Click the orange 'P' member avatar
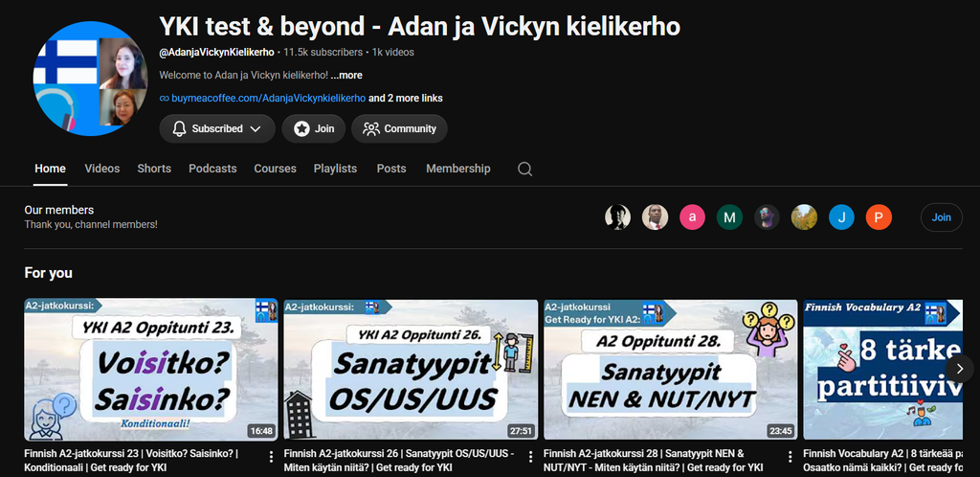The width and height of the screenshot is (980, 477). pyautogui.click(x=879, y=217)
